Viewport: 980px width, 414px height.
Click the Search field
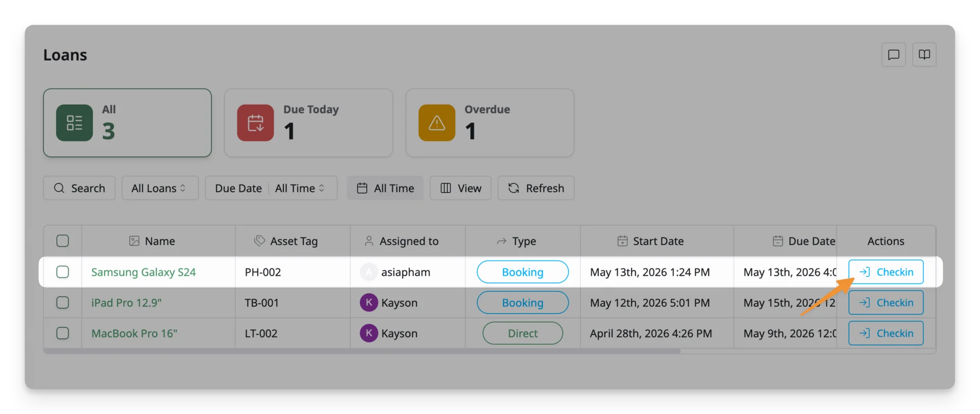[79, 188]
